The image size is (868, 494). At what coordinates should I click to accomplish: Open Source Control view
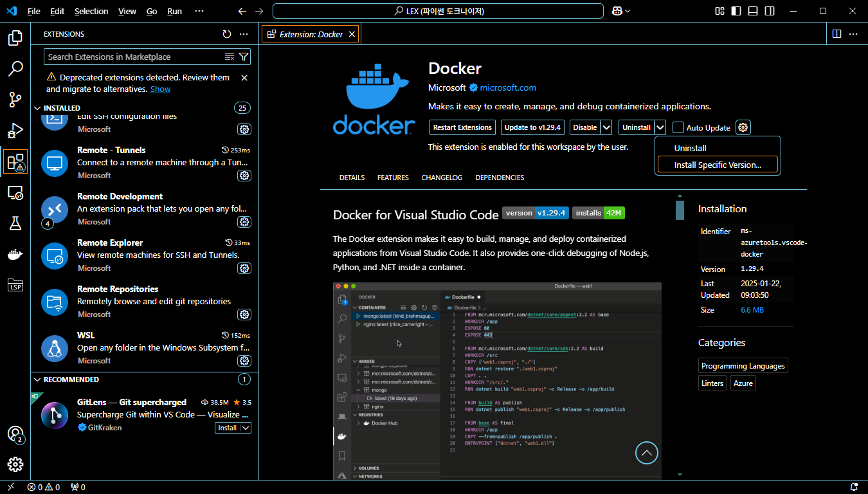point(15,100)
